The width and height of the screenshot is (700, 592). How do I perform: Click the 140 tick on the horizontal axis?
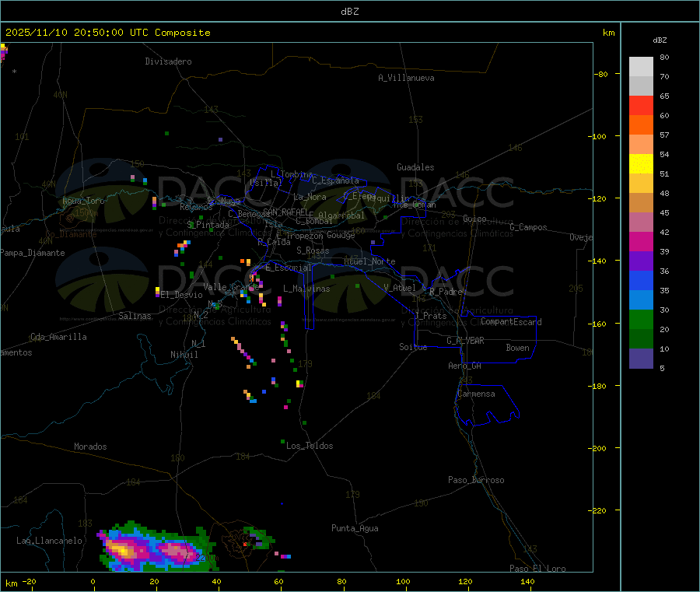(527, 582)
